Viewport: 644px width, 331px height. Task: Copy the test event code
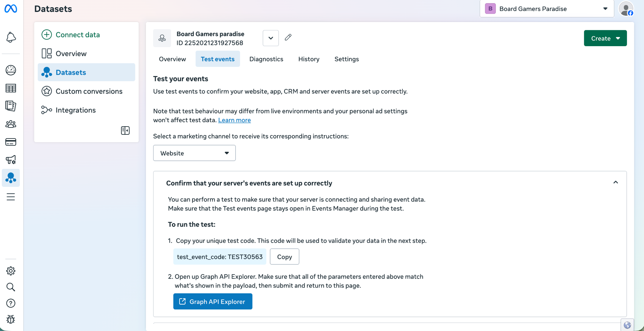coord(285,257)
